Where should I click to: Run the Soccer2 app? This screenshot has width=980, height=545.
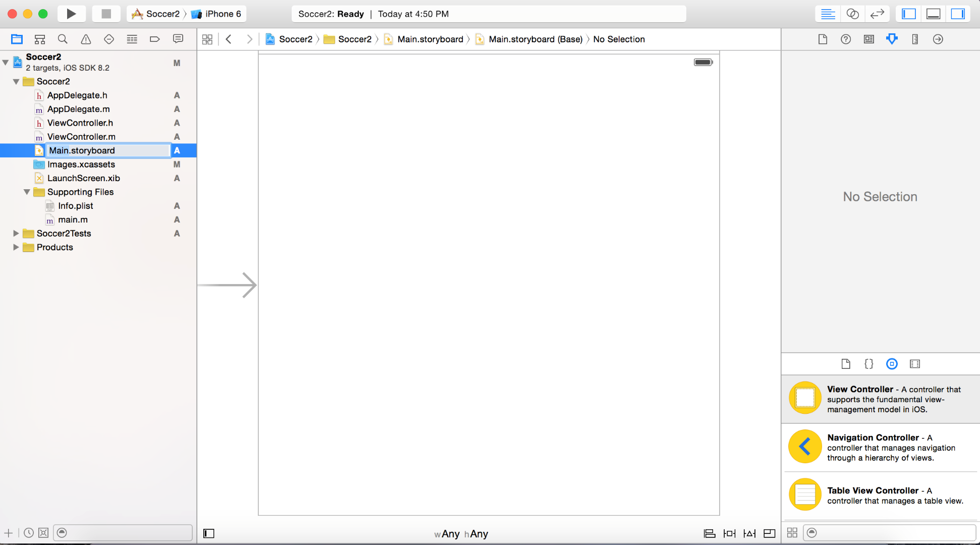[x=71, y=14]
